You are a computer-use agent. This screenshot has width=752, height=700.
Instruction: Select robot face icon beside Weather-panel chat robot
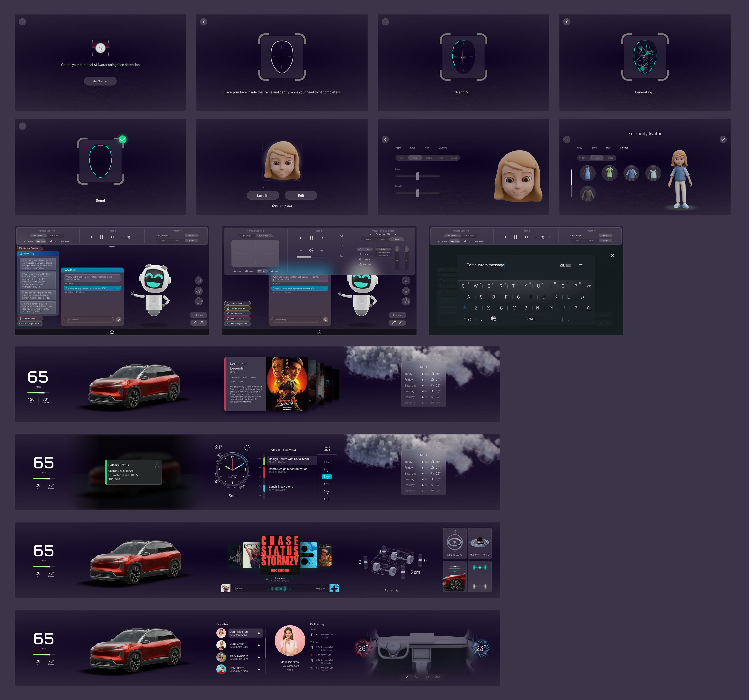tap(199, 280)
